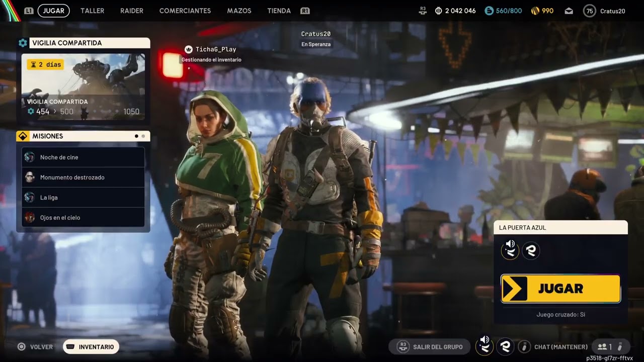Click the Misiones diamond icon
Image resolution: width=644 pixels, height=362 pixels.
(23, 136)
